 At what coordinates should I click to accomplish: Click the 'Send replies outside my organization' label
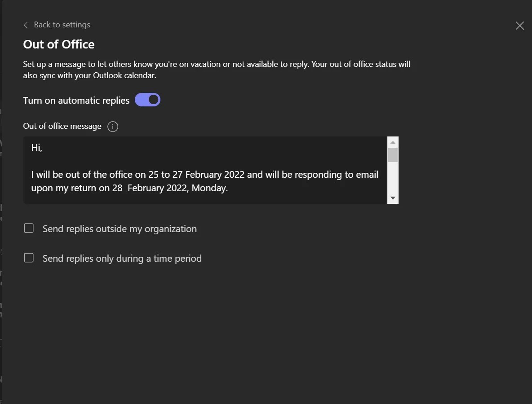119,228
